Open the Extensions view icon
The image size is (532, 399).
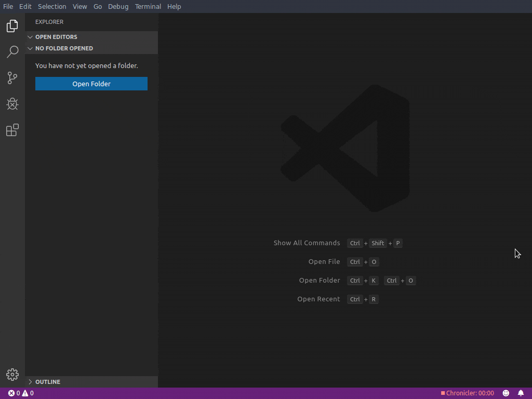coord(12,130)
